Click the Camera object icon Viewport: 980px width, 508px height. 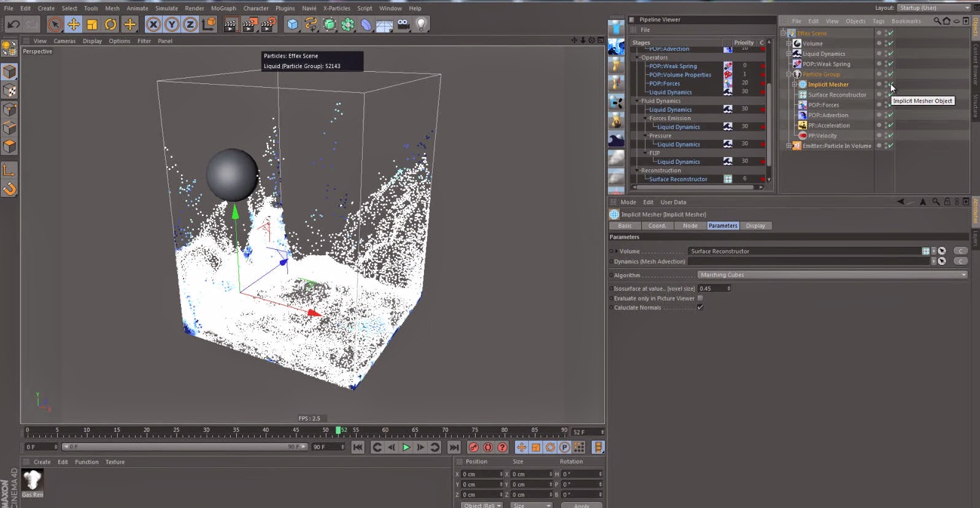403,25
